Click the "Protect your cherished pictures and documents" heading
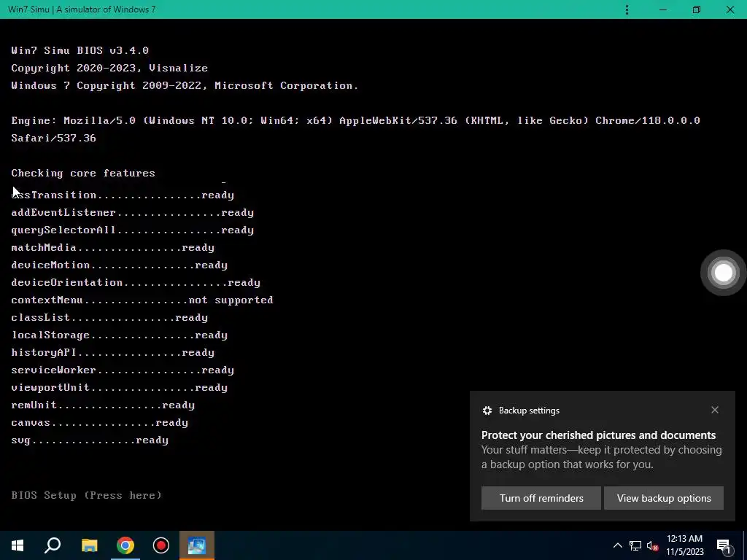Image resolution: width=747 pixels, height=560 pixels. [598, 435]
